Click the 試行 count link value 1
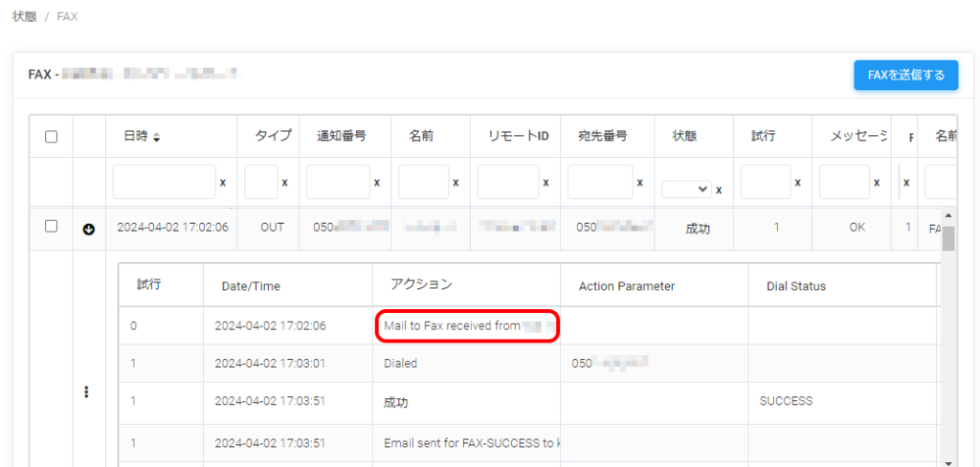The image size is (980, 467). 776,228
